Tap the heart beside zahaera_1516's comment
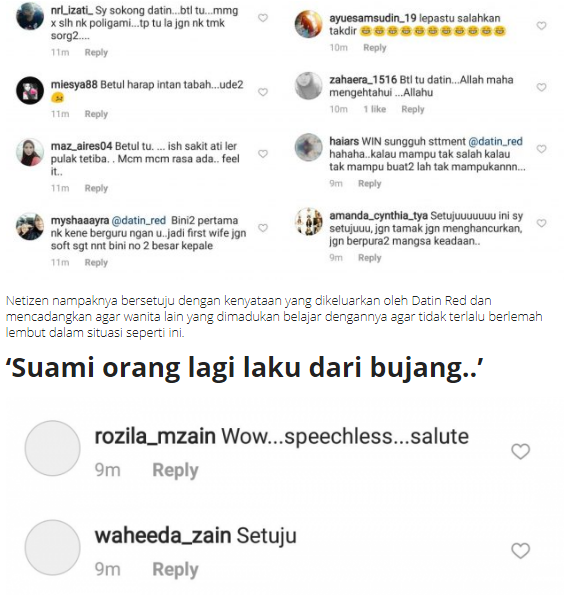Screen dimensions: 572x595 (x=541, y=87)
